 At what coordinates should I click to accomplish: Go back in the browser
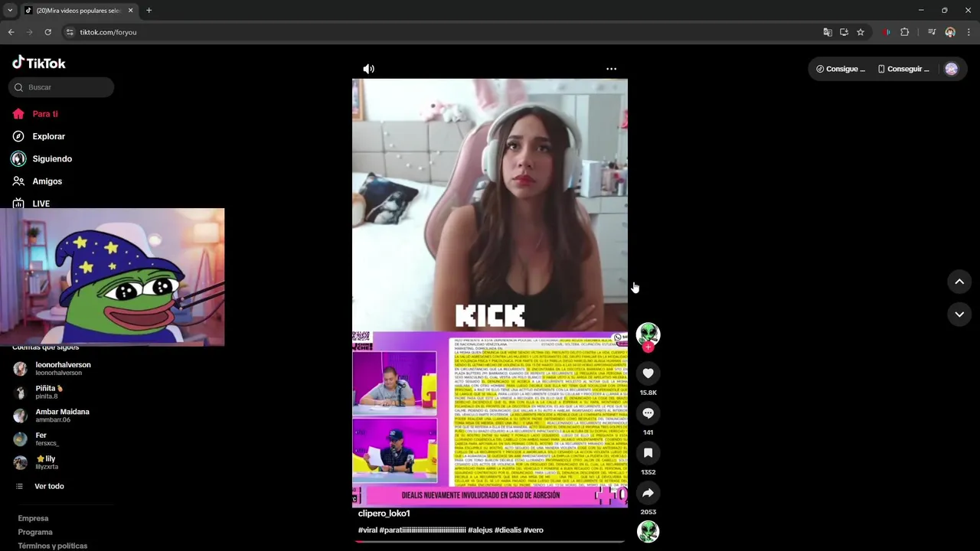coord(11,32)
